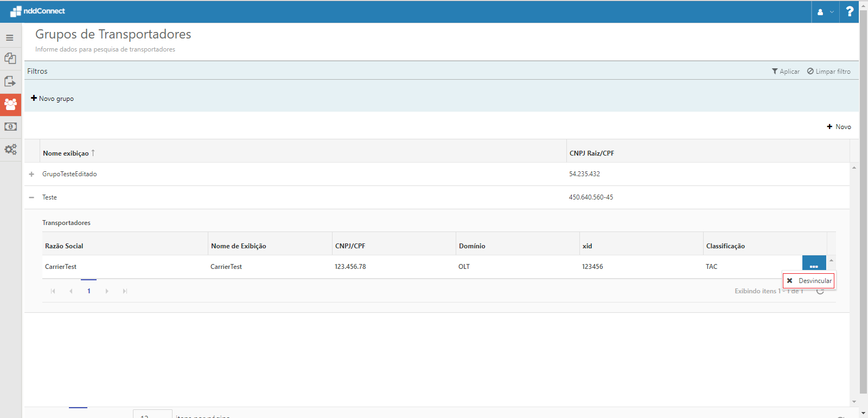868x418 pixels.
Task: Open the hamburger menu in sidebar
Action: pyautogui.click(x=10, y=38)
